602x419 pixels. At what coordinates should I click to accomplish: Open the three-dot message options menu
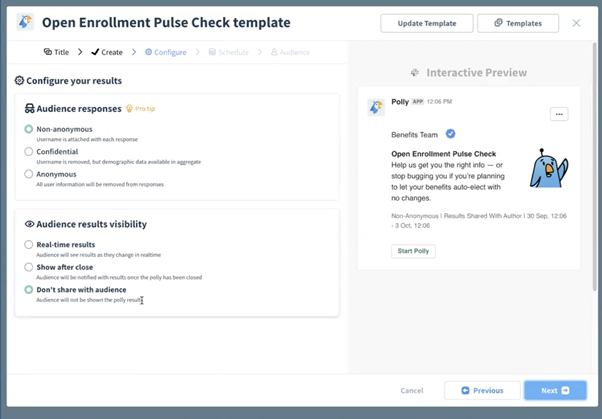click(x=559, y=114)
